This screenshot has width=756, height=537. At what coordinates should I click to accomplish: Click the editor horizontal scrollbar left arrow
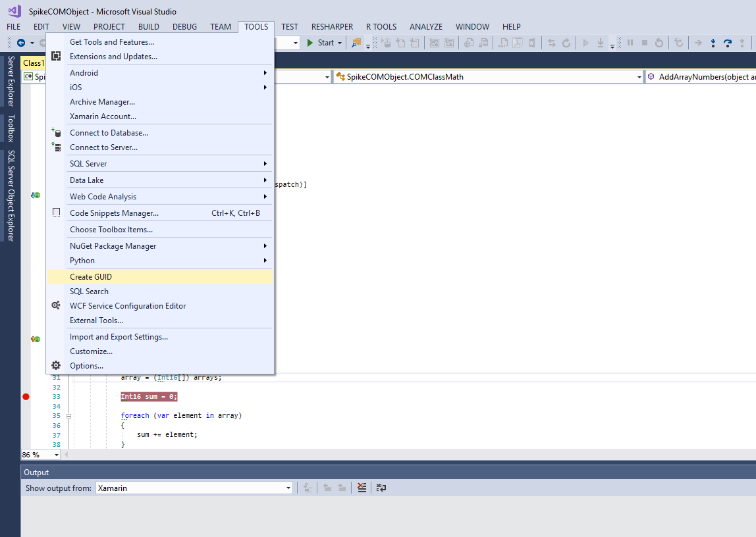66,455
